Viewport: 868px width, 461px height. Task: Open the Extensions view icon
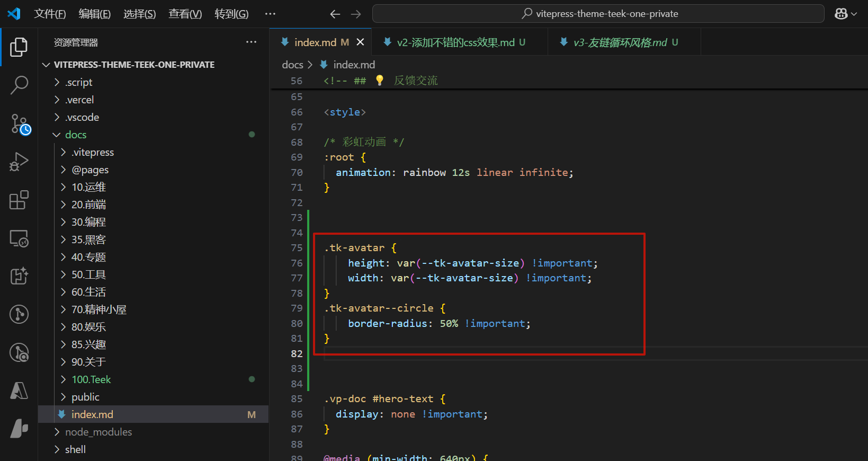coord(19,200)
